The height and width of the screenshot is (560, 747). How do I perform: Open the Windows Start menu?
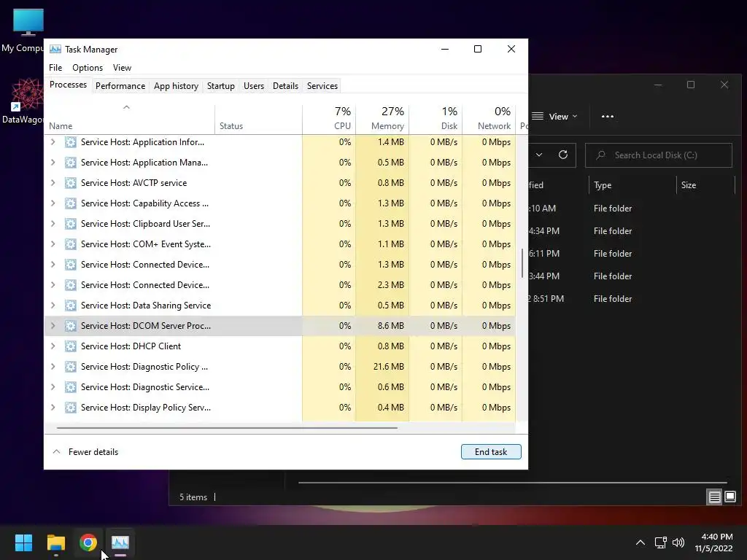coord(23,542)
